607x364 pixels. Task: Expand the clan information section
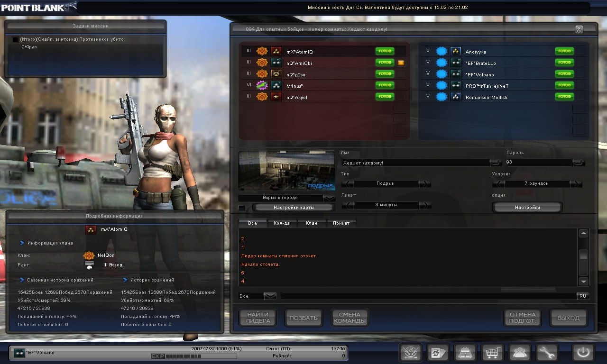pyautogui.click(x=22, y=243)
